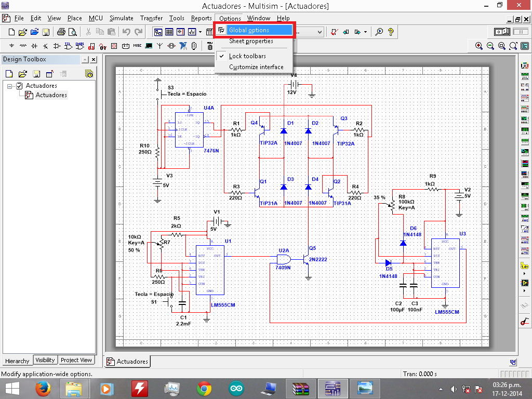Image resolution: width=532 pixels, height=399 pixels.
Task: Open Firefox from the Windows taskbar
Action: 43,388
